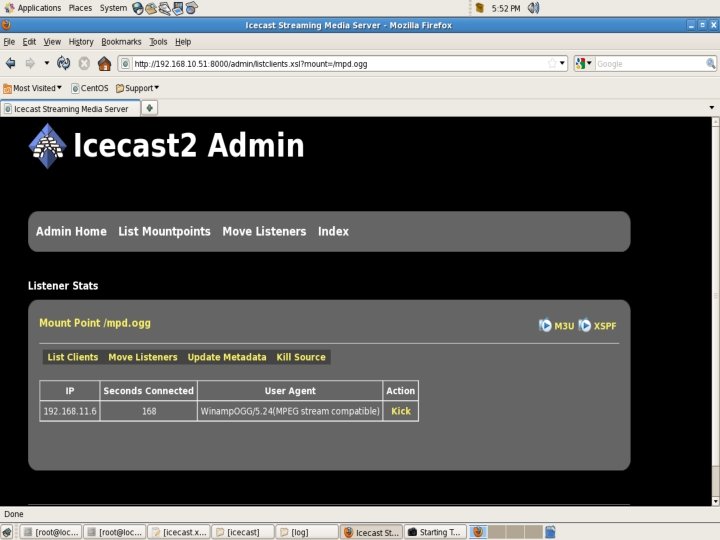The height and width of the screenshot is (540, 720).
Task: Switch to the first [root@loc... terminal window
Action: 51,532
